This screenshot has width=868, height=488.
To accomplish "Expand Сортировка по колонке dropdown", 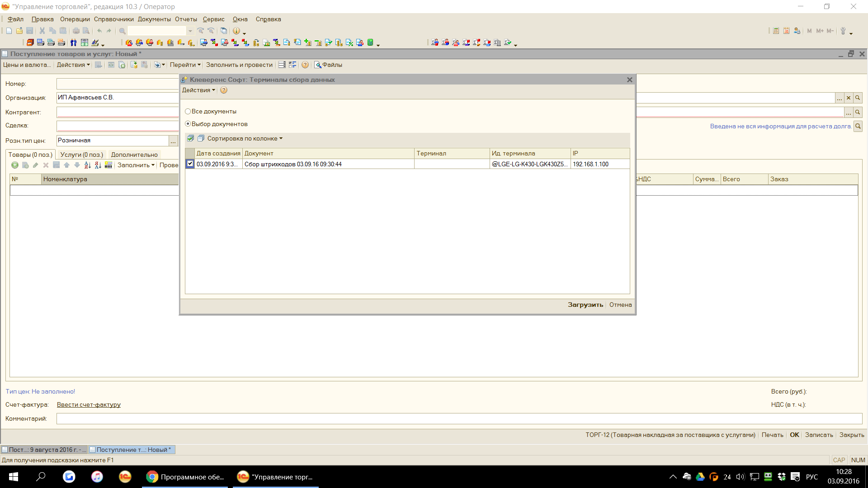I will tap(245, 138).
